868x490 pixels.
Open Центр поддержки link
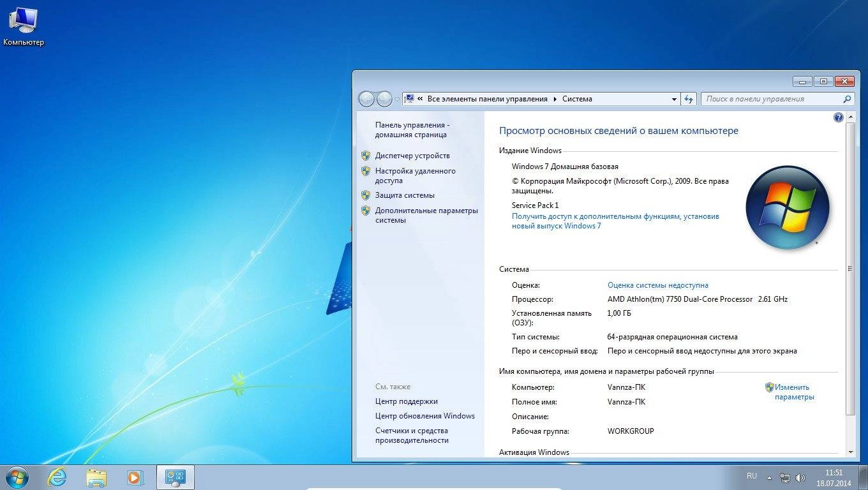click(407, 401)
